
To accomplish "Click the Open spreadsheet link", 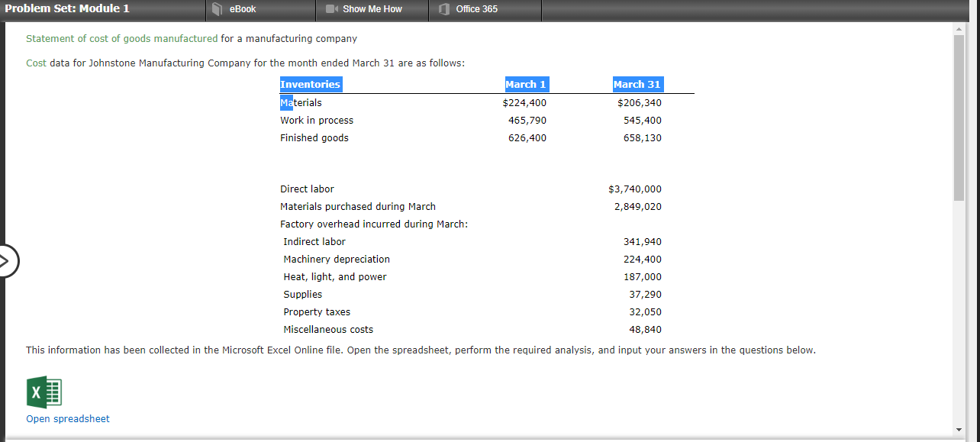I will click(67, 418).
